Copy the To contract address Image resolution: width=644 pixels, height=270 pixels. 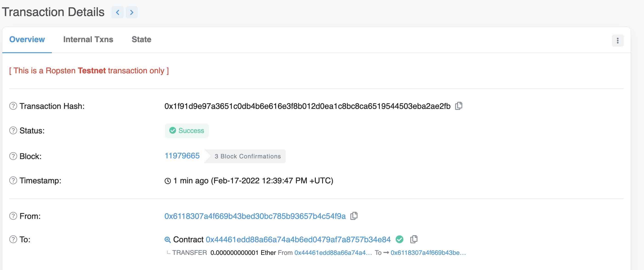click(x=414, y=239)
